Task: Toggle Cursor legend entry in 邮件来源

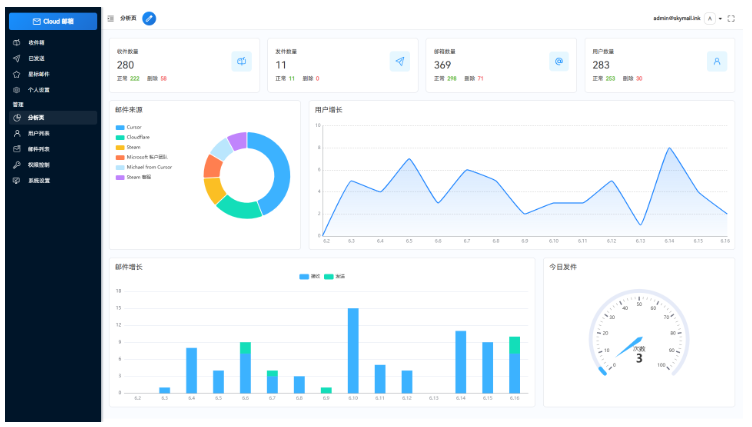Action: coord(129,127)
